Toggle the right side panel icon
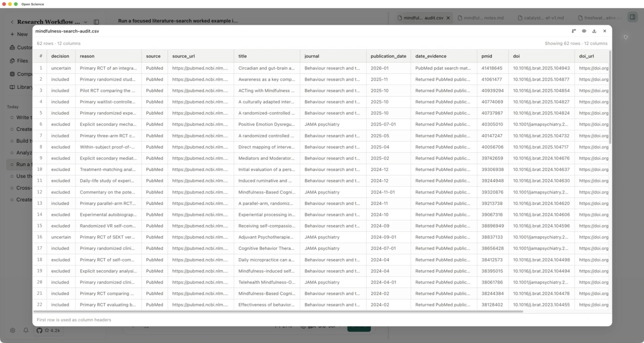The height and width of the screenshot is (343, 644). (x=632, y=17)
